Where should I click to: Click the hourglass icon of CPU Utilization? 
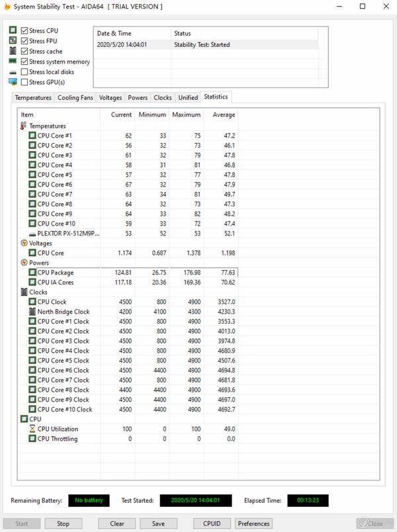tap(32, 429)
